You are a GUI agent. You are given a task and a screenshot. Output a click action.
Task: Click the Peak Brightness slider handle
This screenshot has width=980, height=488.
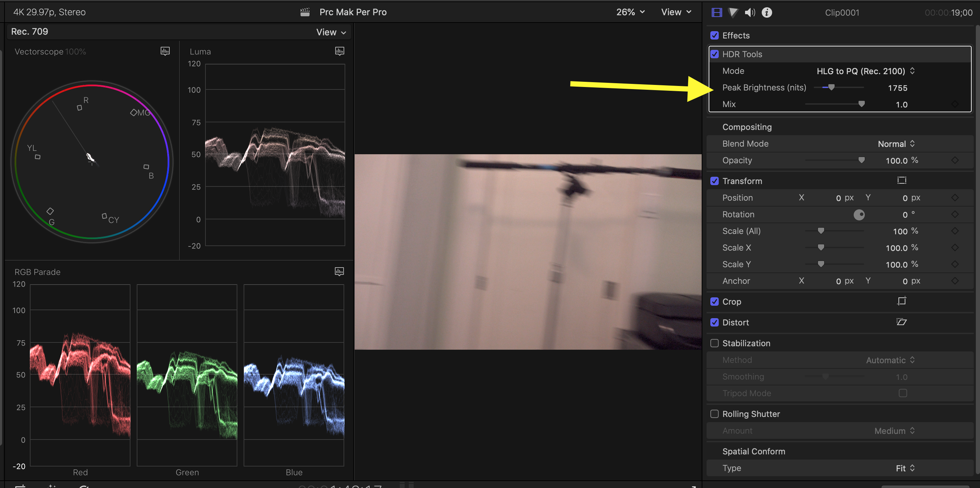tap(831, 87)
